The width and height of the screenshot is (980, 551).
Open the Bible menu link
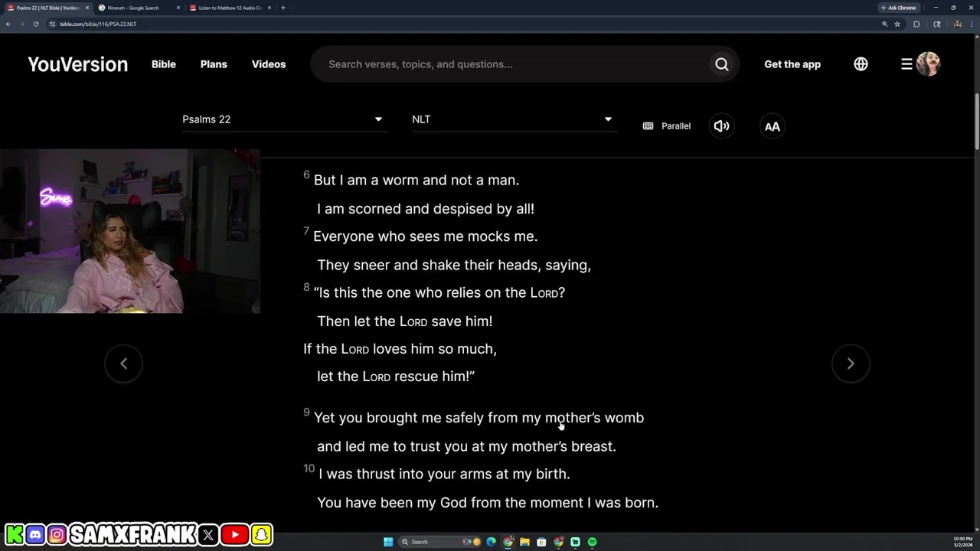pos(164,64)
